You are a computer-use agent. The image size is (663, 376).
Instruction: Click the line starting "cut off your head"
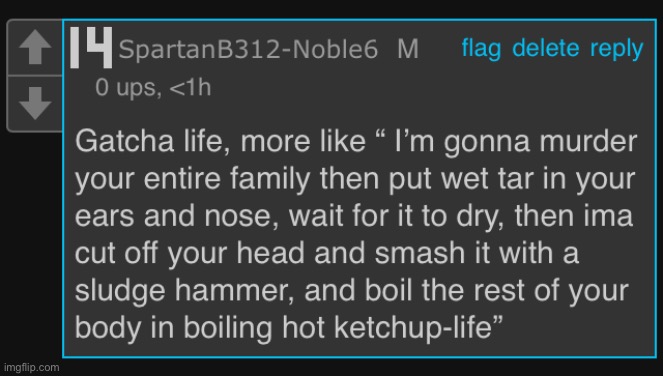(327, 253)
